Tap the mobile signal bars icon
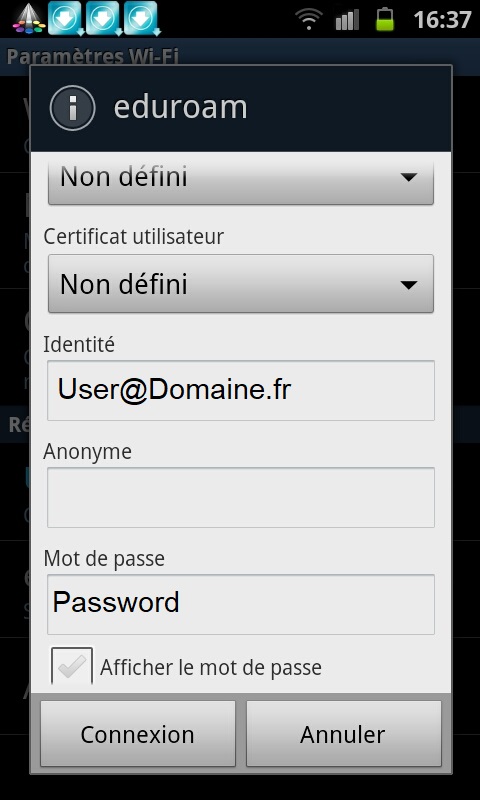Viewport: 480px width, 800px height. [x=348, y=20]
